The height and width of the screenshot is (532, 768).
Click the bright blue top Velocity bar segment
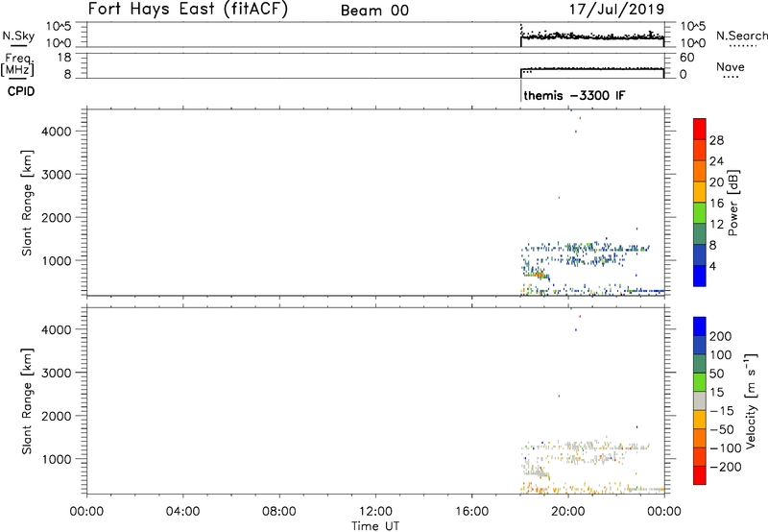[700, 326]
